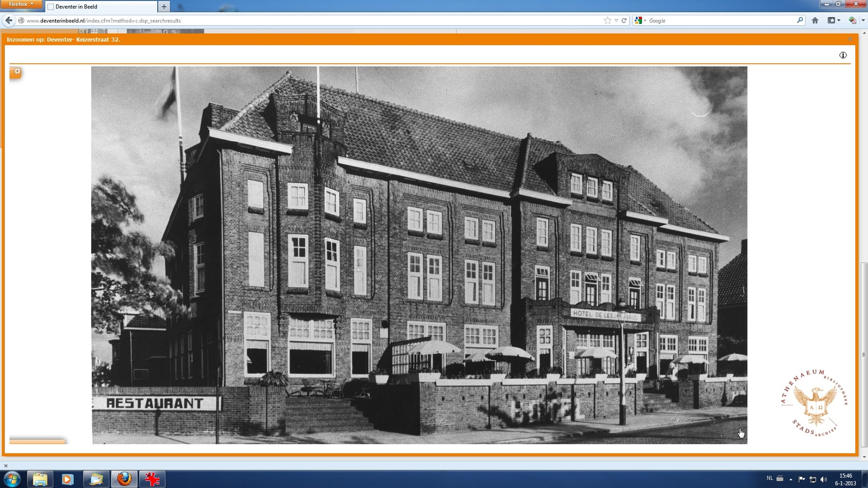Click the site identity icon in address bar
The image size is (868, 488).
click(x=21, y=20)
